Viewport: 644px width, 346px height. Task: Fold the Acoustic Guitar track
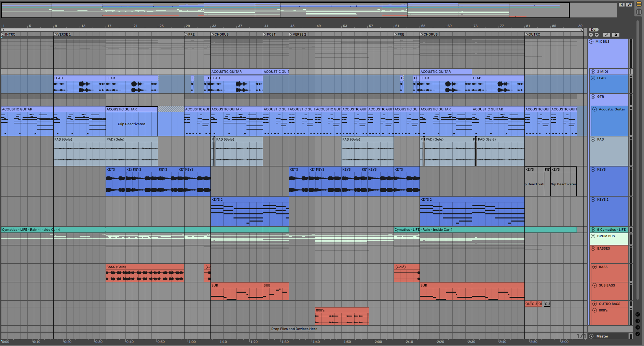click(x=595, y=109)
